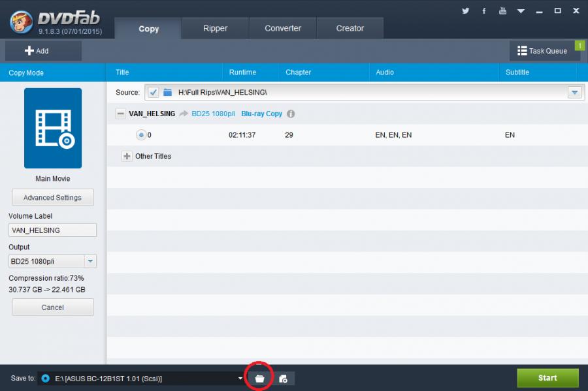The width and height of the screenshot is (588, 391).
Task: Open DVDFab Facebook page icon
Action: [x=483, y=11]
